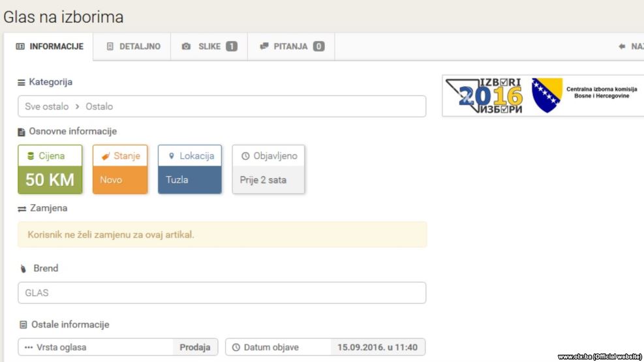
Task: Click the Kategorija list icon
Action: click(x=22, y=82)
